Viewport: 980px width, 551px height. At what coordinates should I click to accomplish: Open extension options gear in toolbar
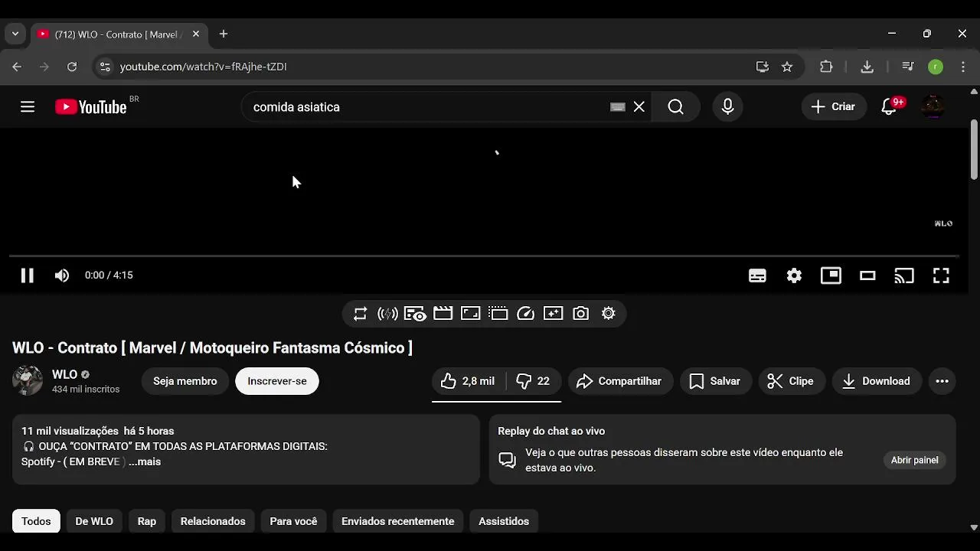tap(608, 314)
